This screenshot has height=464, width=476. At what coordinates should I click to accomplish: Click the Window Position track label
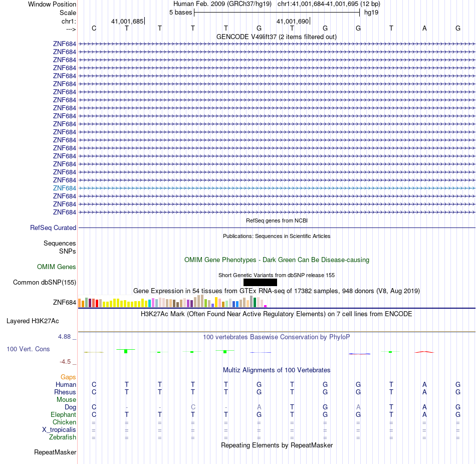pyautogui.click(x=52, y=4)
